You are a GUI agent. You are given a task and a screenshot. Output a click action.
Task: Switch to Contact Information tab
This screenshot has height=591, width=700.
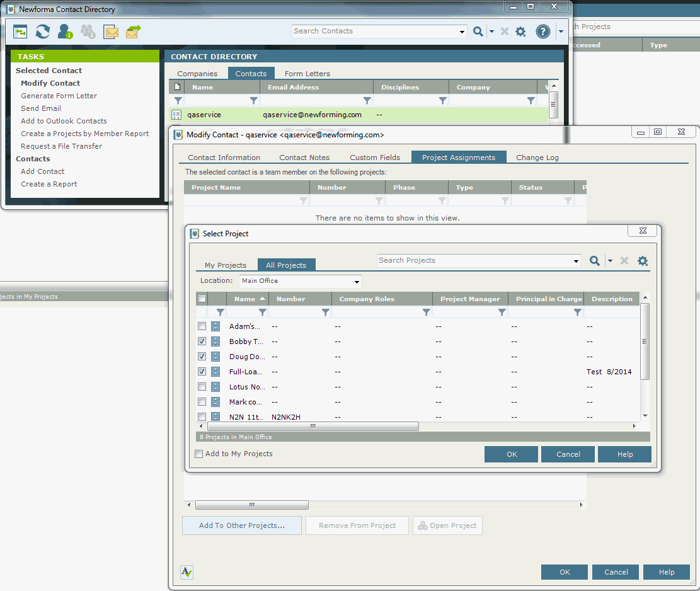[224, 158]
